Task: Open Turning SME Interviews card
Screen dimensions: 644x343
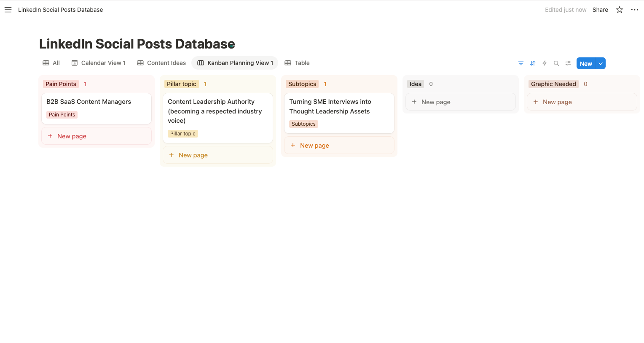Action: 339,113
